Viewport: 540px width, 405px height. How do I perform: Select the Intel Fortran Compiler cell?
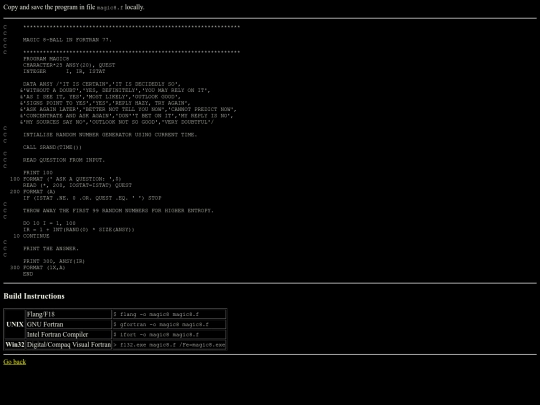click(69, 334)
